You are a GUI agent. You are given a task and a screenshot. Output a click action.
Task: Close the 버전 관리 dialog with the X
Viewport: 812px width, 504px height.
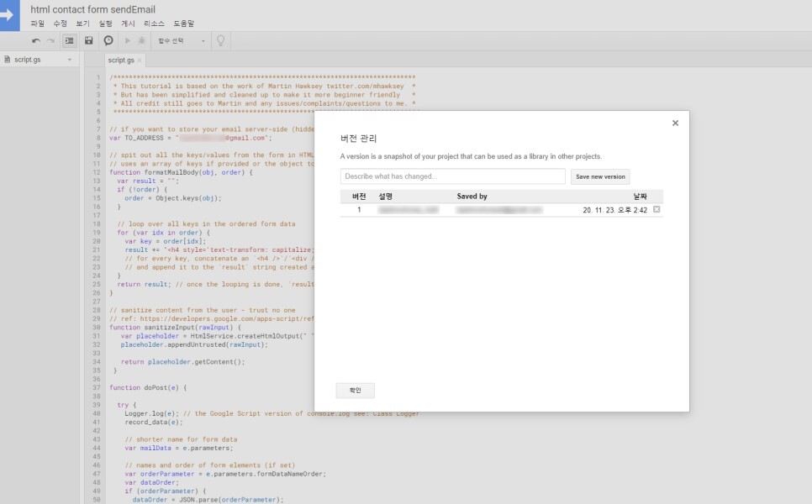[675, 123]
